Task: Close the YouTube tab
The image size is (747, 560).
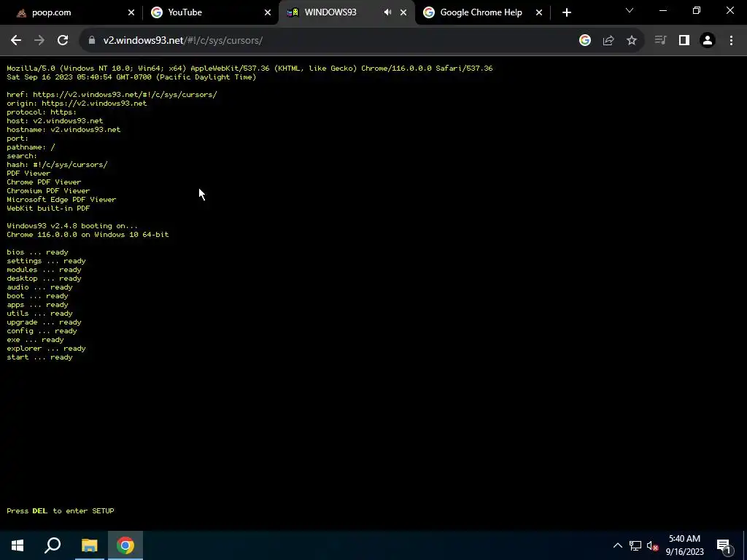Action: tap(268, 12)
